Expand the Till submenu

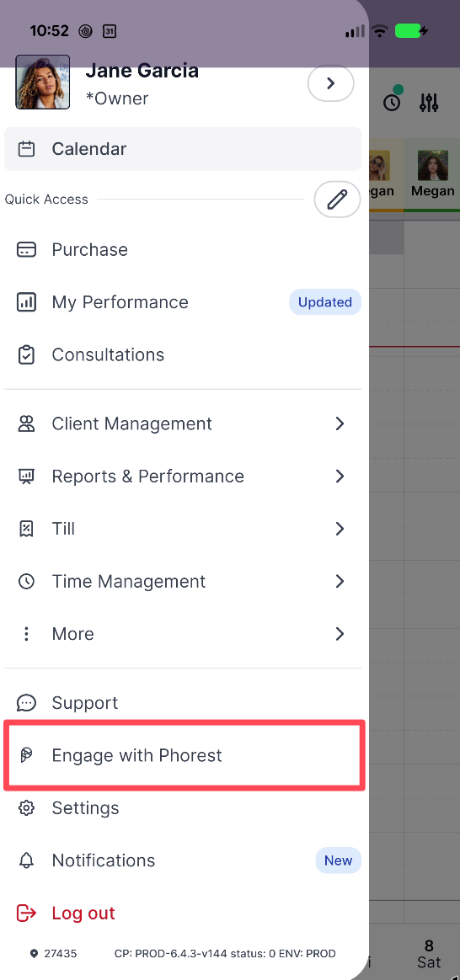[x=183, y=529]
